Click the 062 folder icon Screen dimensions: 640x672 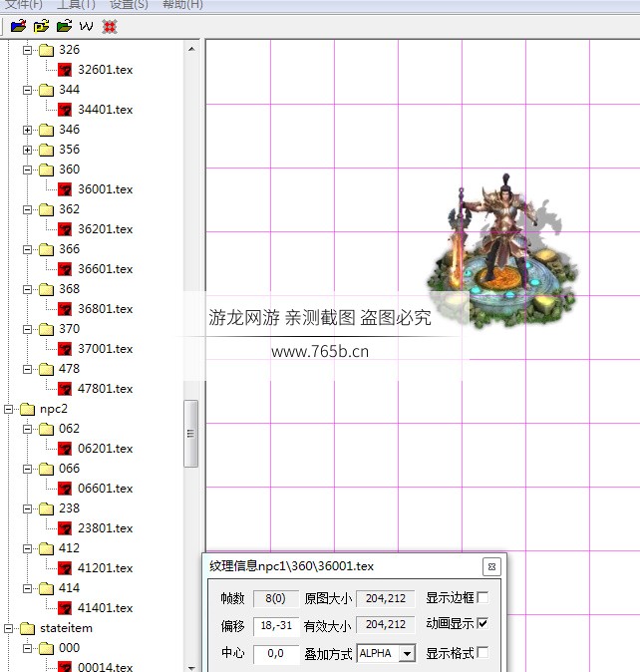pyautogui.click(x=46, y=429)
